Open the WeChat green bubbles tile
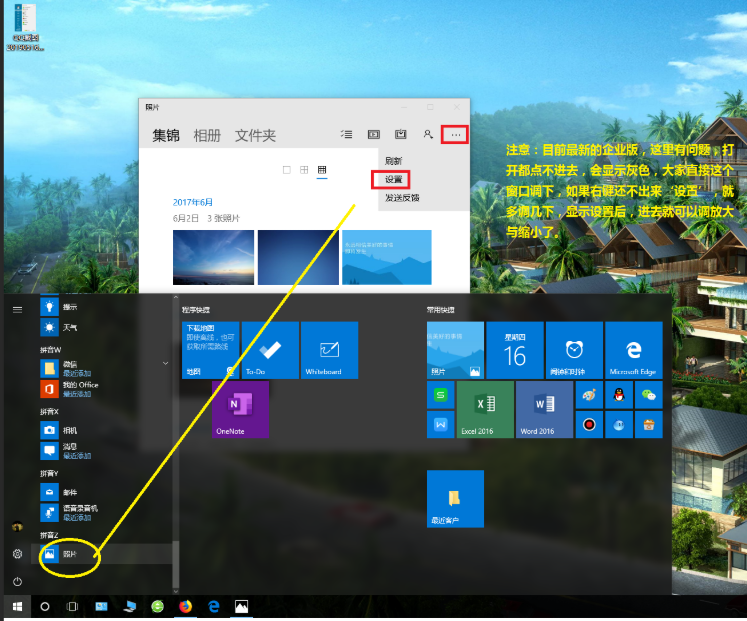Screen dimensions: 747x621 click(x=648, y=395)
